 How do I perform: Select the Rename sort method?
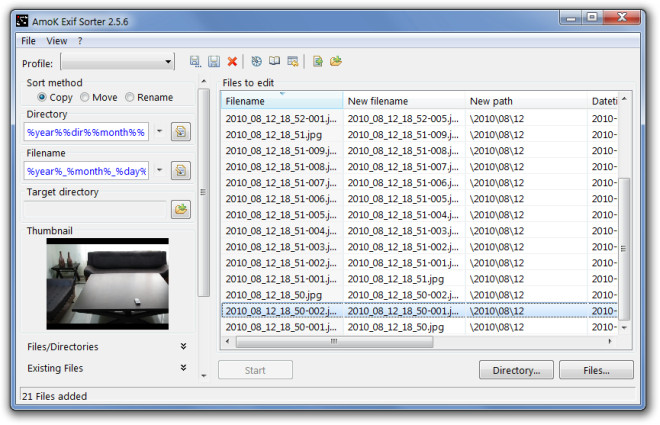pyautogui.click(x=128, y=98)
